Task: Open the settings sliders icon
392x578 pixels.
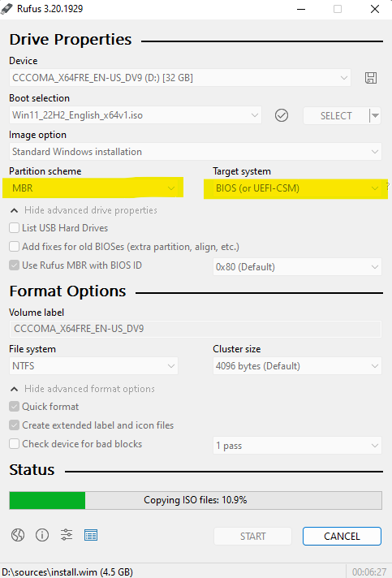Action: 67,535
